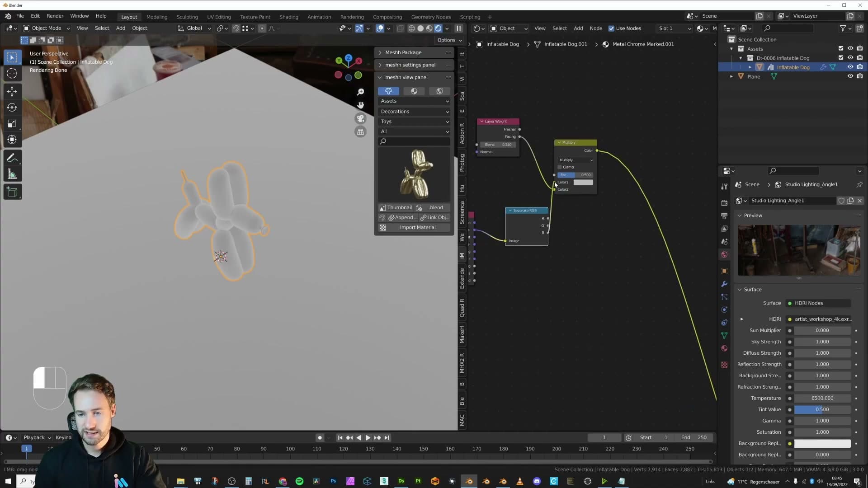Pin the World properties panel
Viewport: 868px width, 488px height.
[x=859, y=185]
